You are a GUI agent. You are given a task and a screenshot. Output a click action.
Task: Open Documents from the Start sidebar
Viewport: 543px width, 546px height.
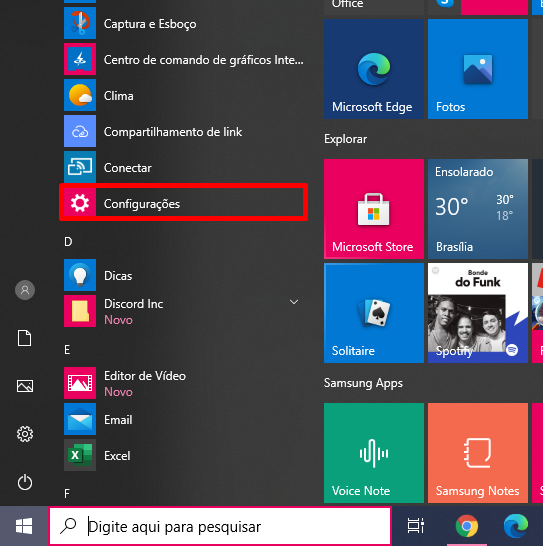point(25,338)
